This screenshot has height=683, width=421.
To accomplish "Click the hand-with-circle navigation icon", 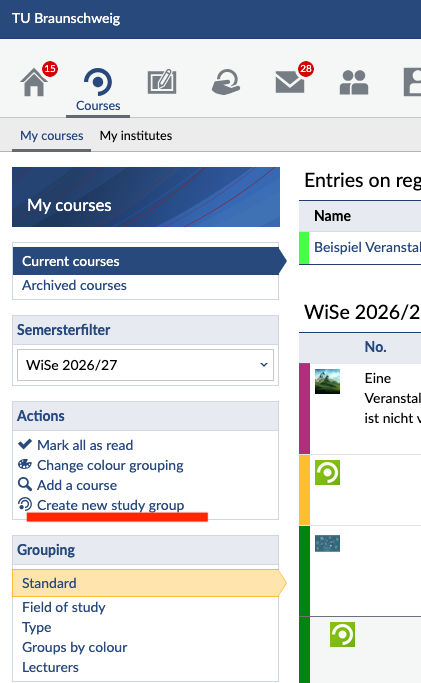I will point(226,82).
